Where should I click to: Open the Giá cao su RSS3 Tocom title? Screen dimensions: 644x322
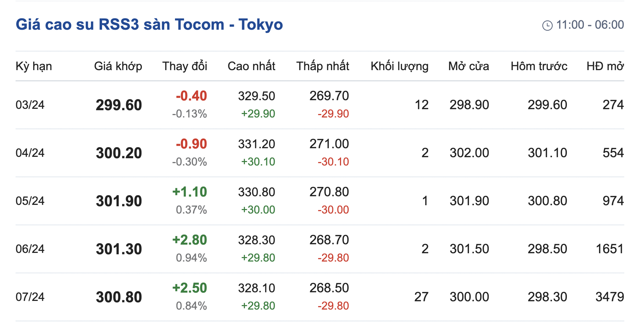[x=149, y=25]
